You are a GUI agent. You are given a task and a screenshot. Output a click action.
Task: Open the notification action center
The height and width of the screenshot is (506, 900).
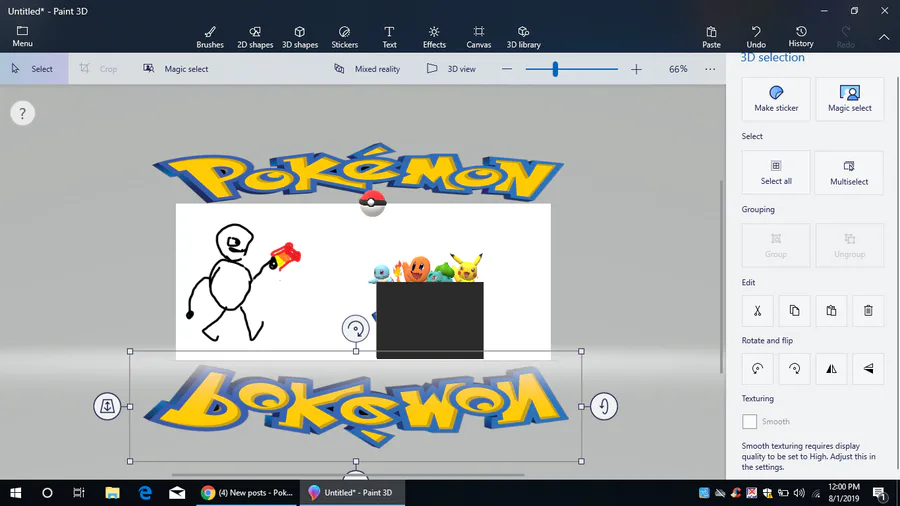click(879, 493)
